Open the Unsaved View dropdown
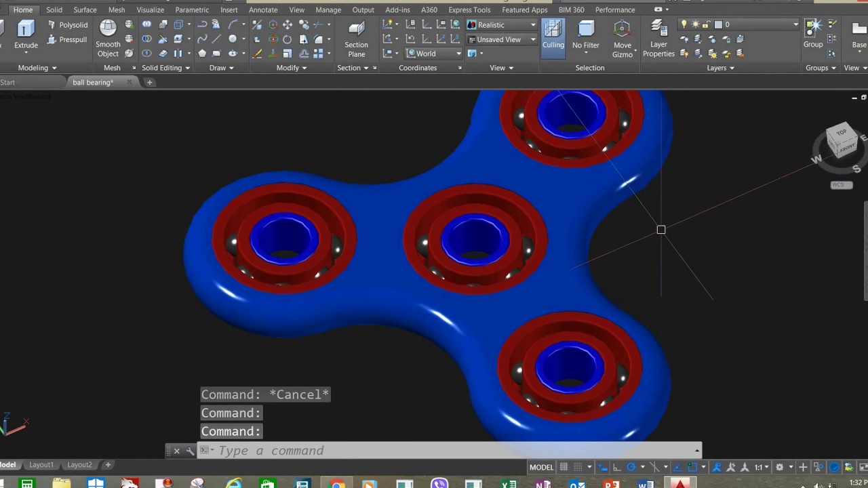This screenshot has height=488, width=868. point(502,39)
